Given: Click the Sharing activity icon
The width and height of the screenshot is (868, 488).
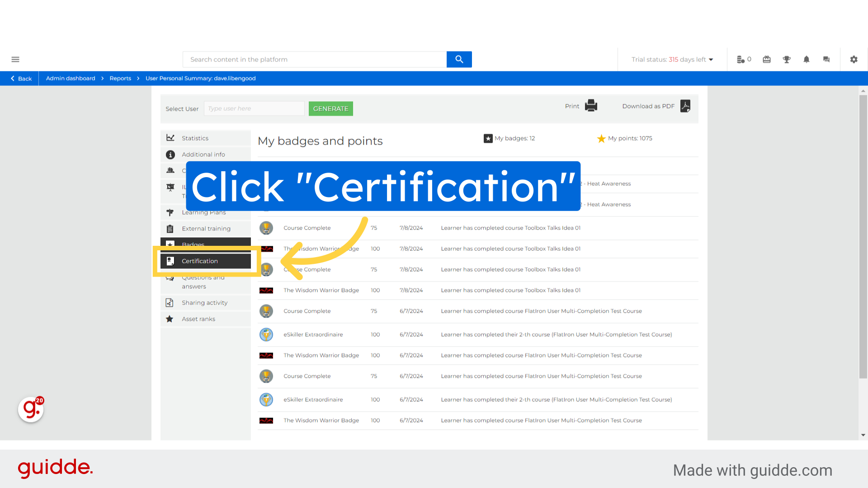Looking at the screenshot, I should (x=170, y=302).
